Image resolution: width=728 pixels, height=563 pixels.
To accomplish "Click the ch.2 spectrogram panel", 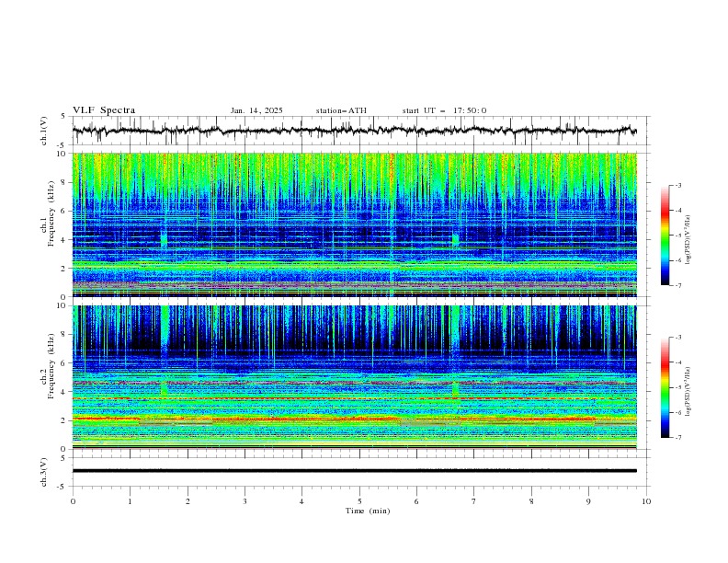I will click(354, 377).
